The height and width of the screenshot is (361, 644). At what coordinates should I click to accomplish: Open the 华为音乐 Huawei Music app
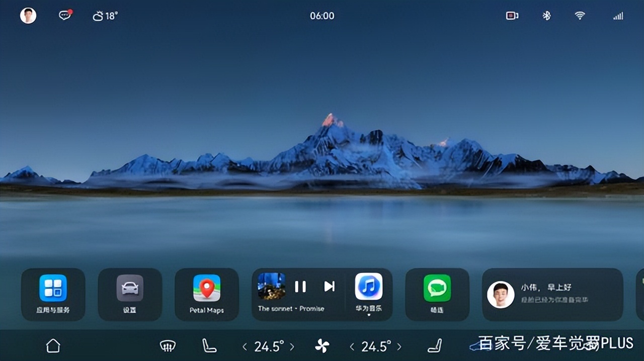click(x=369, y=293)
